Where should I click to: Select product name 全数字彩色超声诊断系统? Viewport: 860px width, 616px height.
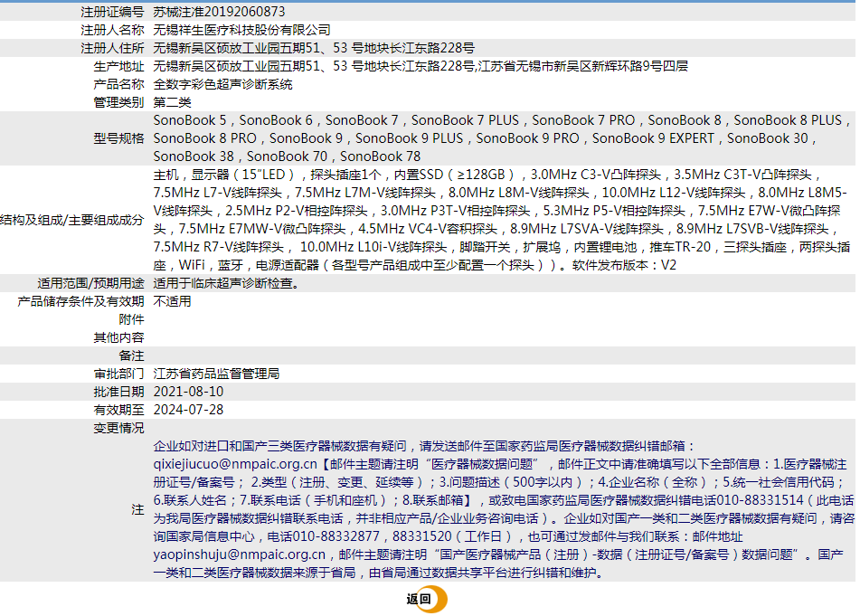[x=222, y=84]
